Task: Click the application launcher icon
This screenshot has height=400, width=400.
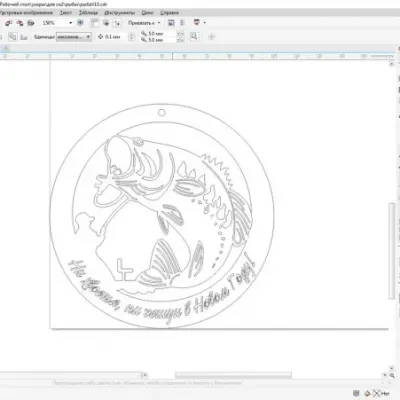Action: [197, 23]
